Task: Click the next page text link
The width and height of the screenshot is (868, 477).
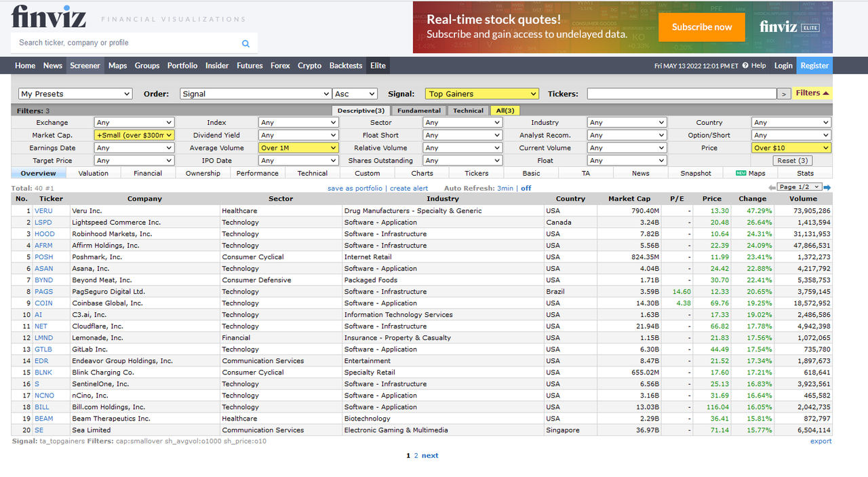Action: (430, 456)
